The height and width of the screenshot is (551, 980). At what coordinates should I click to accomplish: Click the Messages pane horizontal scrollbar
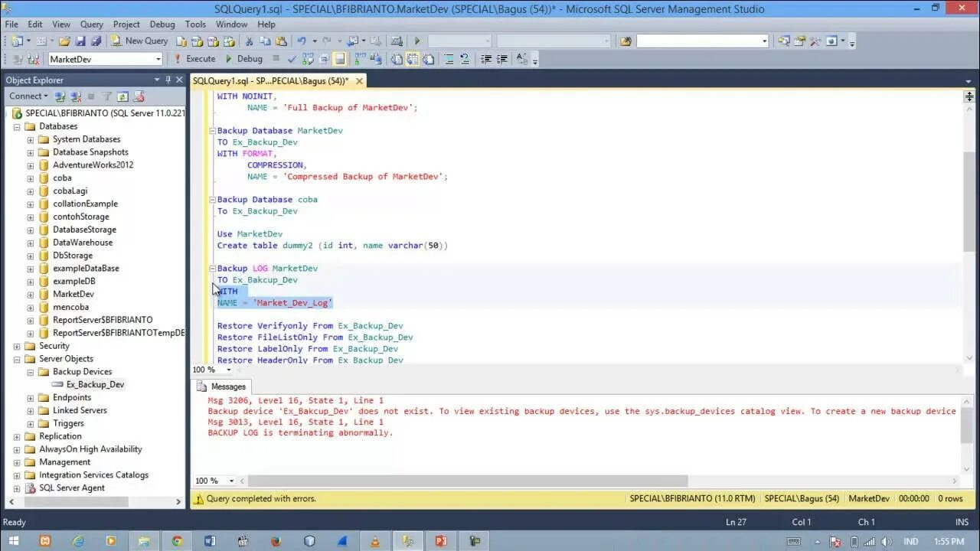coord(468,481)
